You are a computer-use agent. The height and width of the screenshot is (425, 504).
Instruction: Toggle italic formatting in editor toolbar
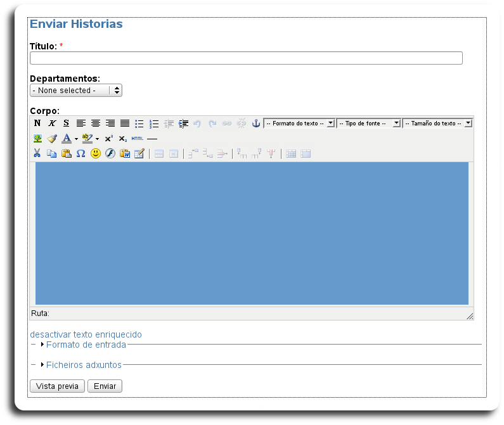pyautogui.click(x=52, y=124)
